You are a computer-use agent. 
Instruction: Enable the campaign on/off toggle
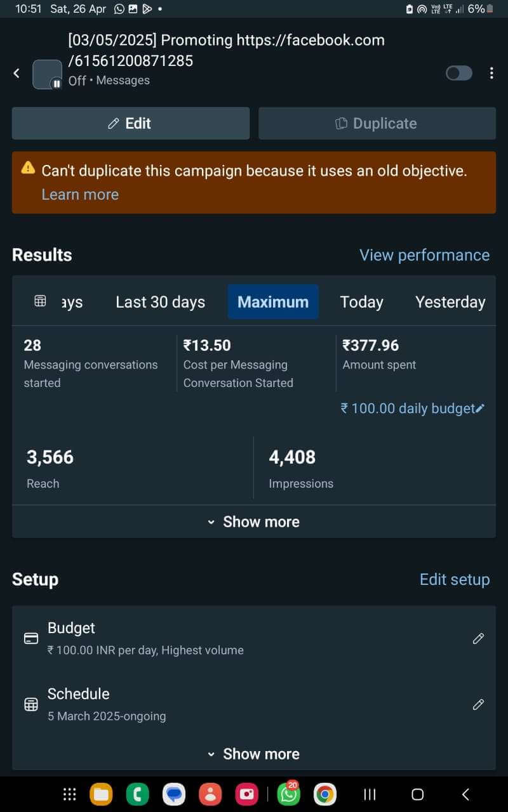point(458,73)
